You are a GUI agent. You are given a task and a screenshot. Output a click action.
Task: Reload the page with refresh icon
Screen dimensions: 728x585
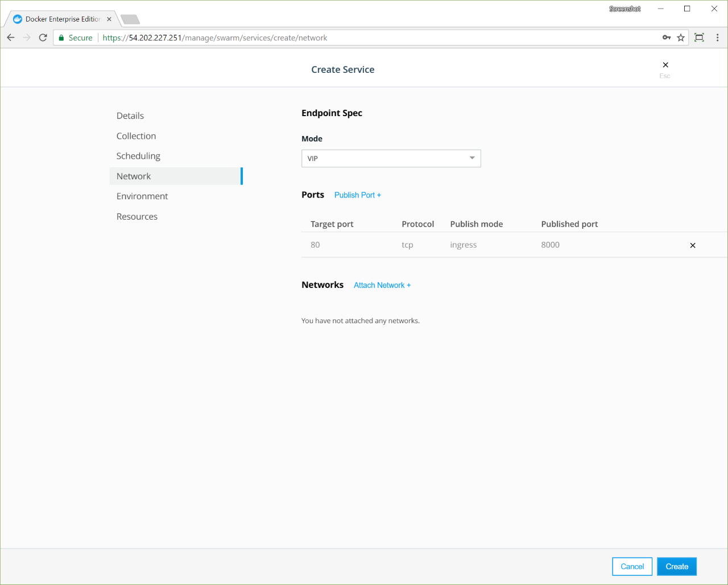click(43, 38)
